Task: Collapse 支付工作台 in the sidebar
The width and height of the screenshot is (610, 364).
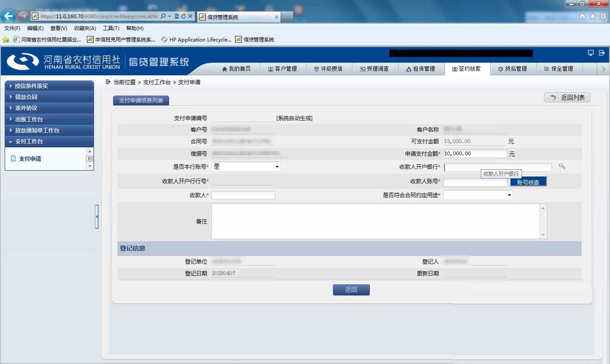Action: [x=49, y=141]
